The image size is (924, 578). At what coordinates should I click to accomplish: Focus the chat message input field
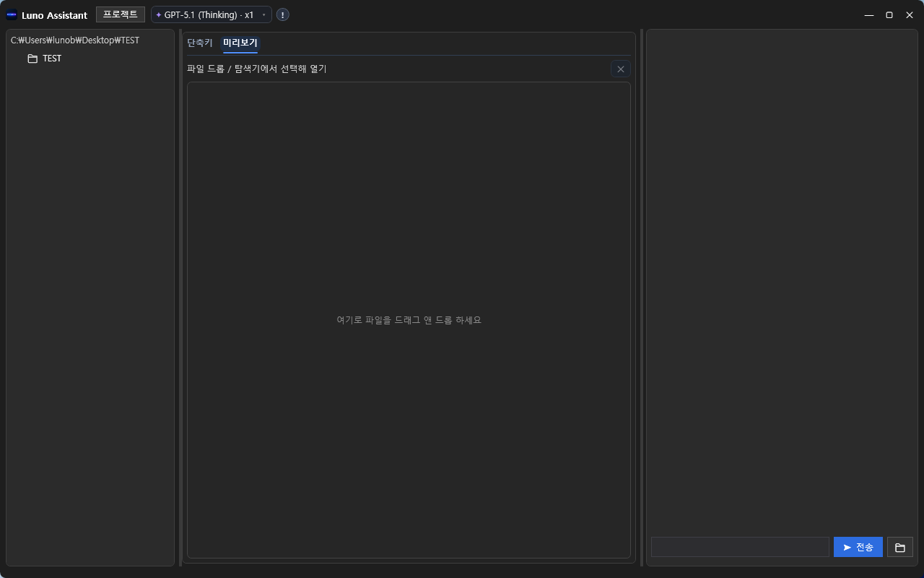[740, 547]
